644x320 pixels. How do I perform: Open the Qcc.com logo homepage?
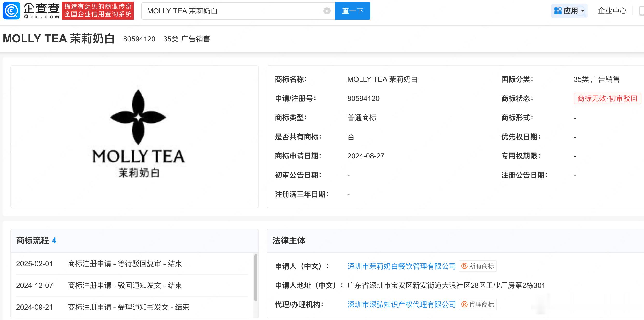click(x=31, y=11)
